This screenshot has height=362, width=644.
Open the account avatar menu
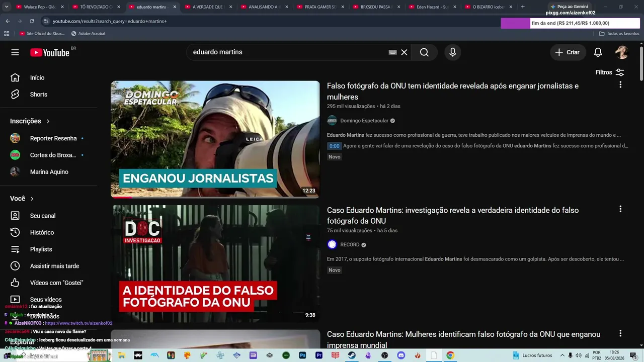coord(622,52)
